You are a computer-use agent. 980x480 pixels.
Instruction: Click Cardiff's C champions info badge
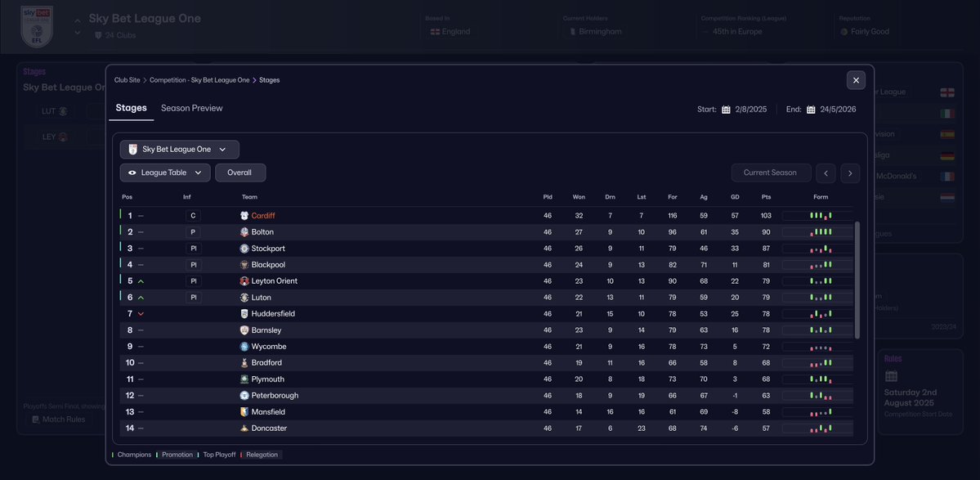click(193, 216)
